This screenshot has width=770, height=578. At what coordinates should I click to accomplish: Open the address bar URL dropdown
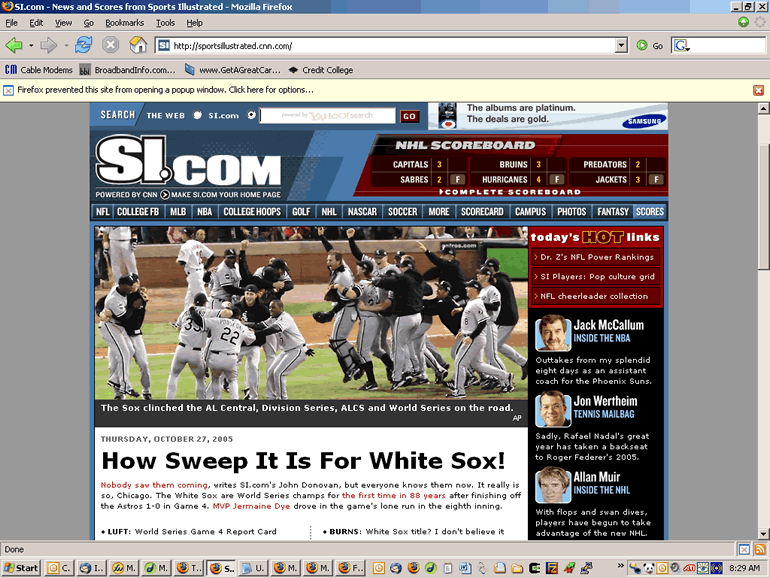(621, 46)
